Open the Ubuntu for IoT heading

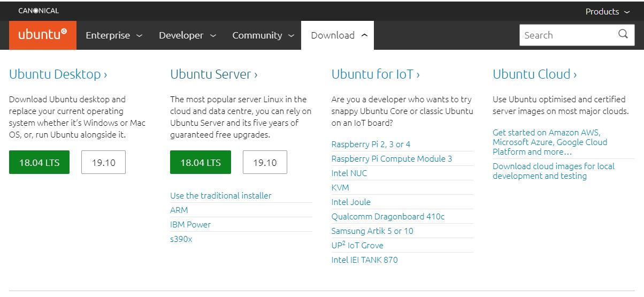point(375,74)
